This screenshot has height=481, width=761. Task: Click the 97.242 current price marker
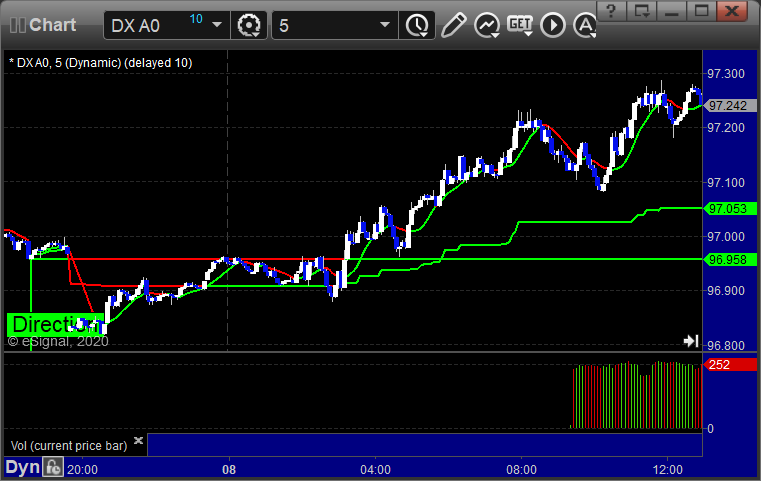730,106
